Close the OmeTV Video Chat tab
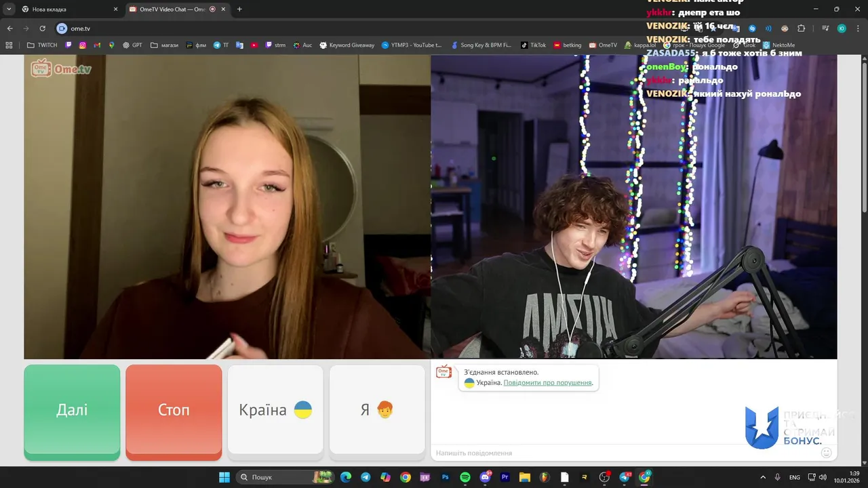This screenshot has height=488, width=868. (223, 9)
